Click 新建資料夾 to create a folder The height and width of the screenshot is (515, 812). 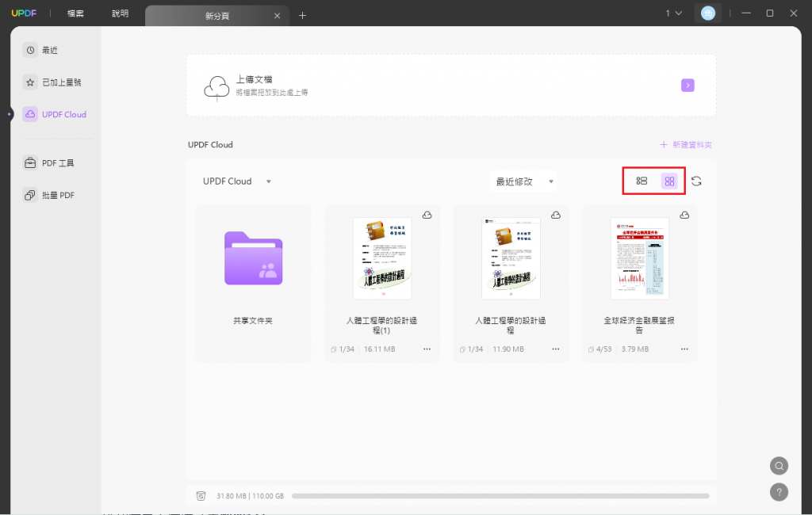coord(686,145)
